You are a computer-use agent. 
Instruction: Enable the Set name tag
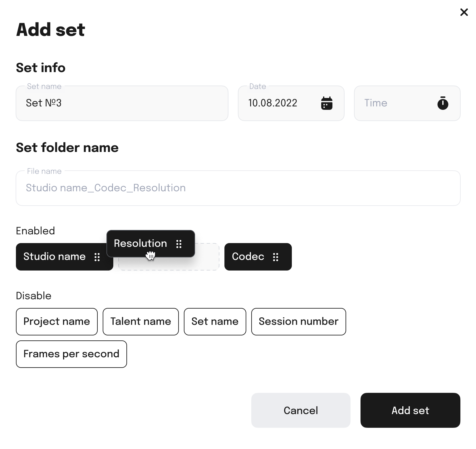point(215,322)
